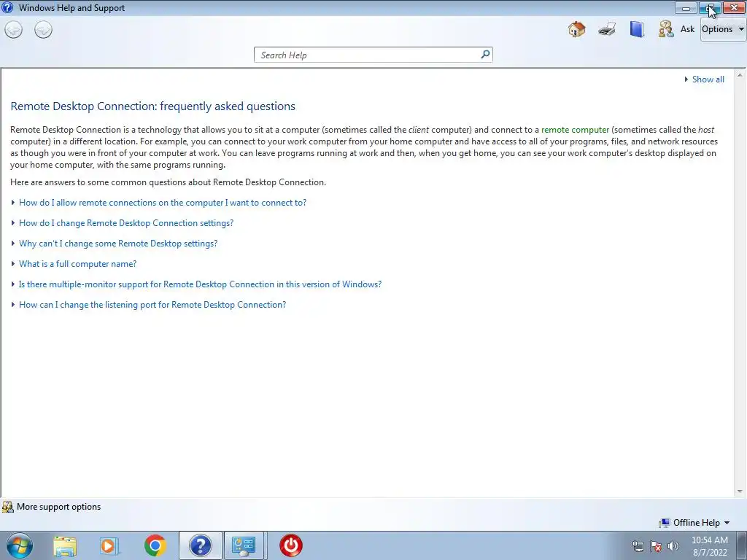Click scrollbar down arrow in help pane
The height and width of the screenshot is (560, 747).
[x=740, y=491]
